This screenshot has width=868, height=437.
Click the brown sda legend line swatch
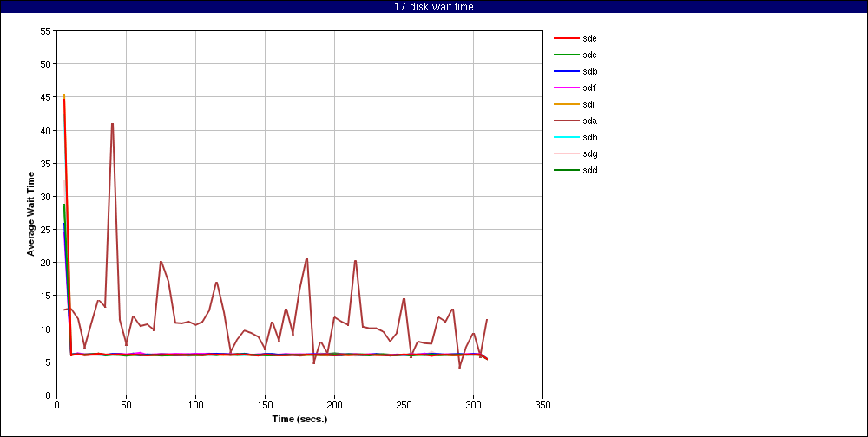[567, 121]
